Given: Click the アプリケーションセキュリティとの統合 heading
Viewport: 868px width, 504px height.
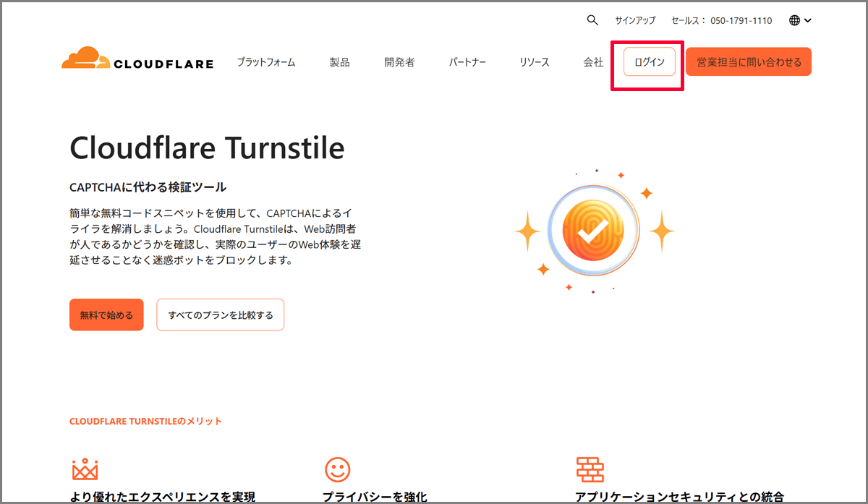Looking at the screenshot, I should click(x=679, y=497).
